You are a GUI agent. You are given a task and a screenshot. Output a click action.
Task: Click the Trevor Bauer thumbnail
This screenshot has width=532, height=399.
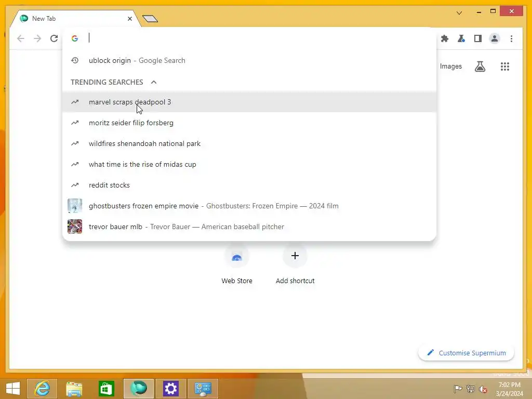pos(75,227)
